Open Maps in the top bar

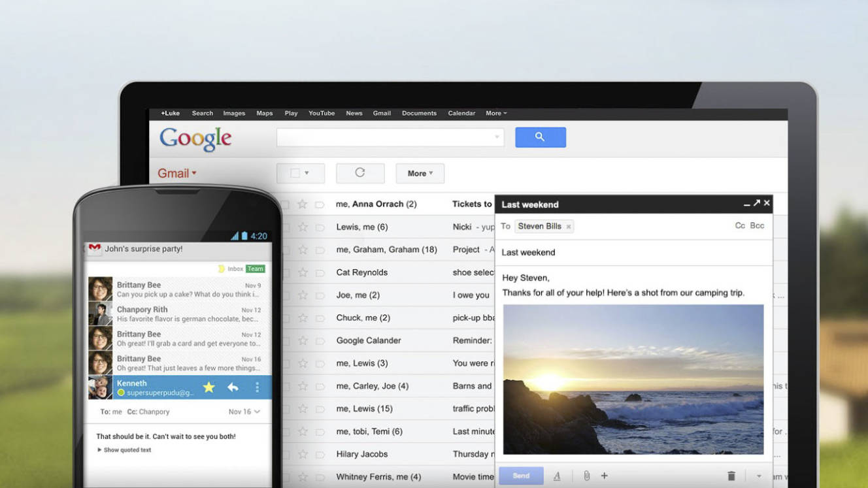tap(265, 113)
